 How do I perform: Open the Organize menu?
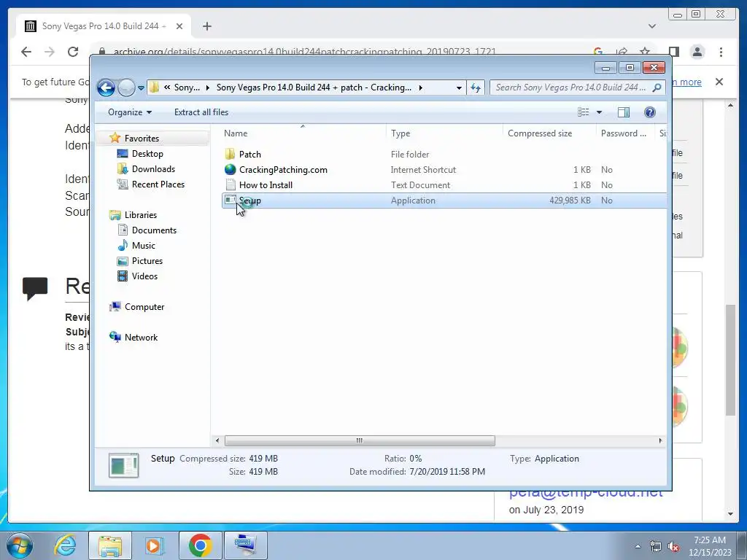(130, 112)
